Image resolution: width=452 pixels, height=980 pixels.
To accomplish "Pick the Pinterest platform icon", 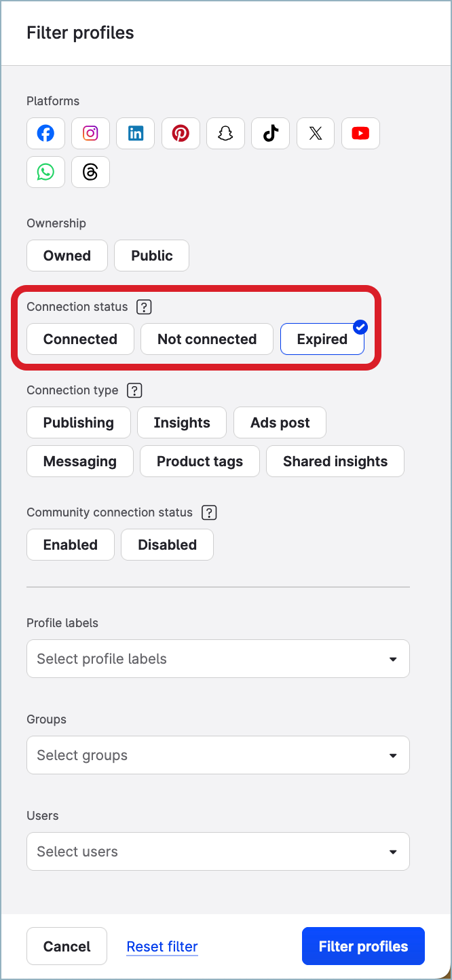I will (x=181, y=134).
